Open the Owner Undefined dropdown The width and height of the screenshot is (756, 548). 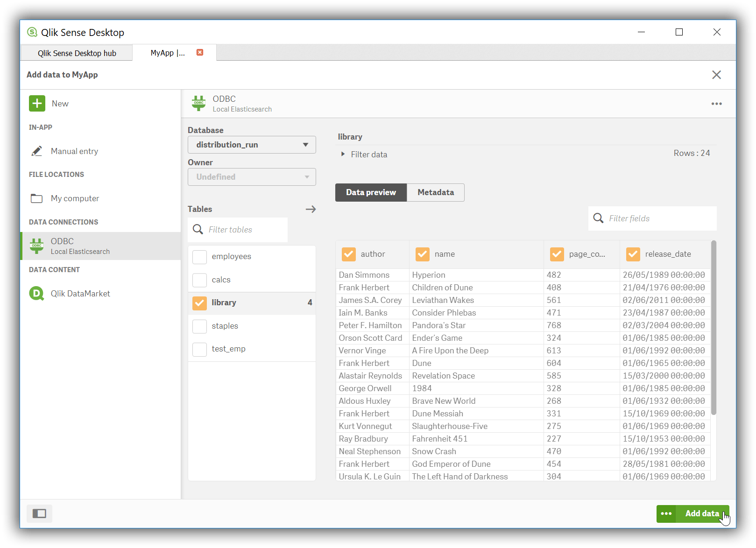click(x=252, y=177)
